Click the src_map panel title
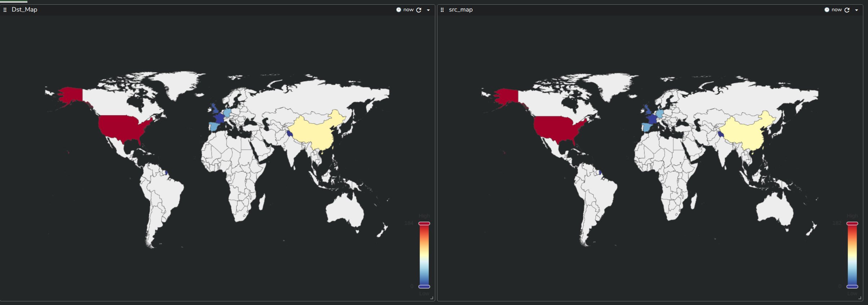 click(x=461, y=10)
